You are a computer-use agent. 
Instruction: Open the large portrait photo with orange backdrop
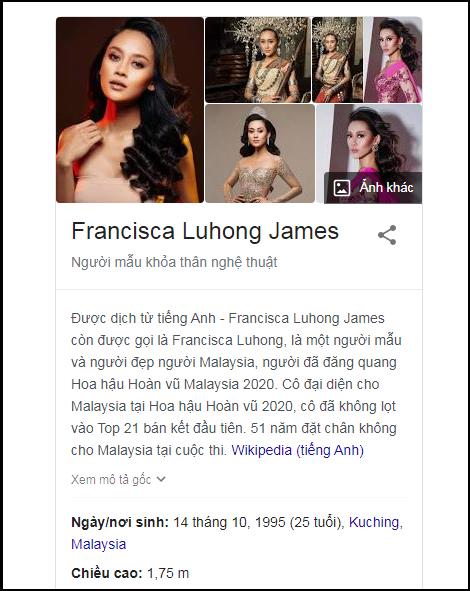(x=130, y=110)
